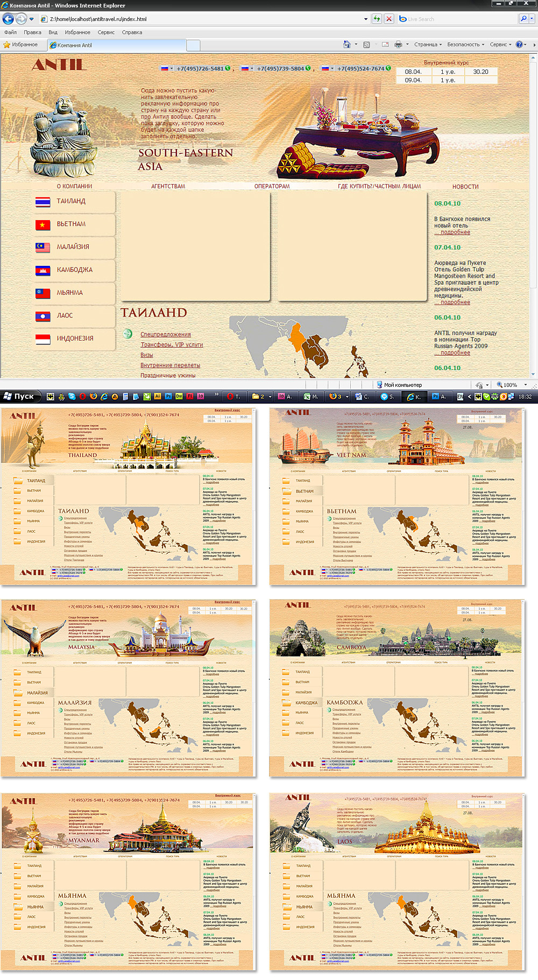538x980 pixels.
Task: Click the IE Forward navigation arrow
Action: point(21,19)
